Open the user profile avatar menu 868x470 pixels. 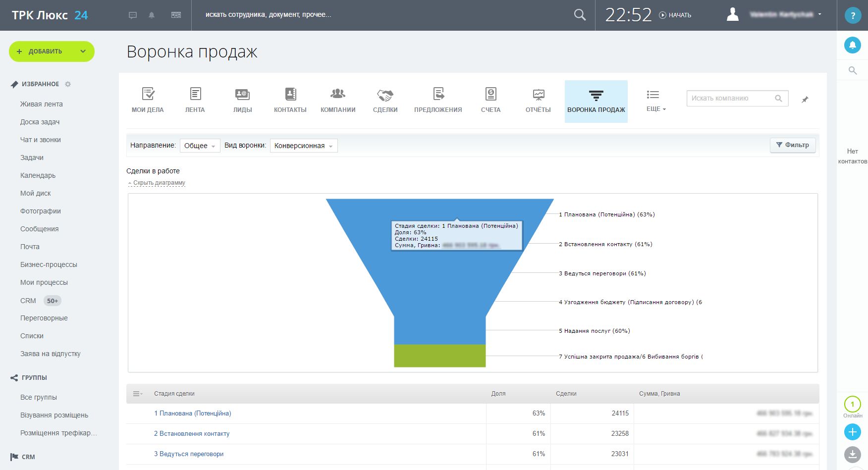click(x=733, y=14)
